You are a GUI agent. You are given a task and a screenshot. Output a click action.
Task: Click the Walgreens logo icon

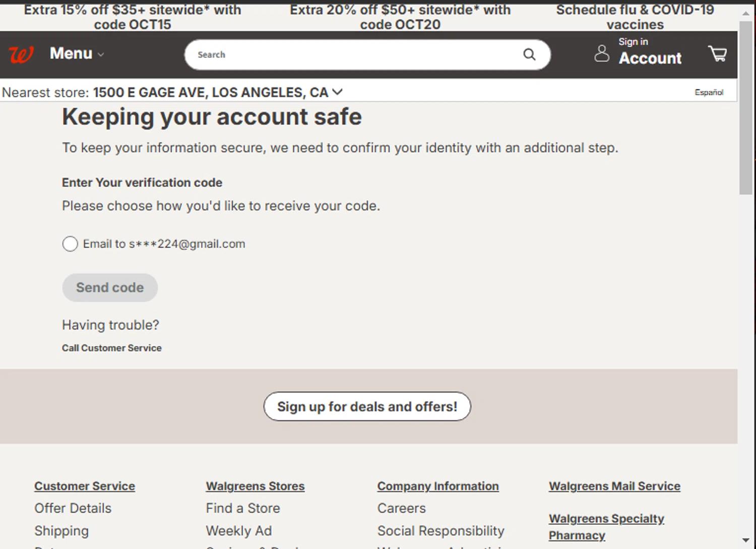pyautogui.click(x=21, y=54)
